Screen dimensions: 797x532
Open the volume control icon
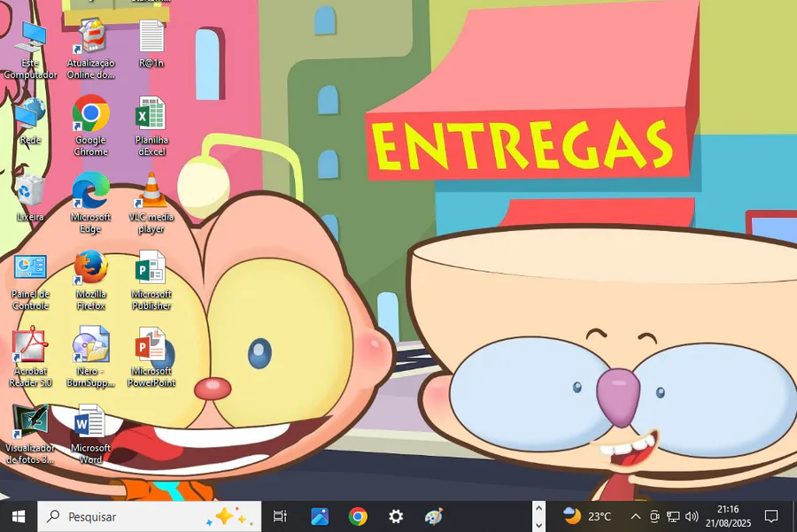click(x=692, y=517)
